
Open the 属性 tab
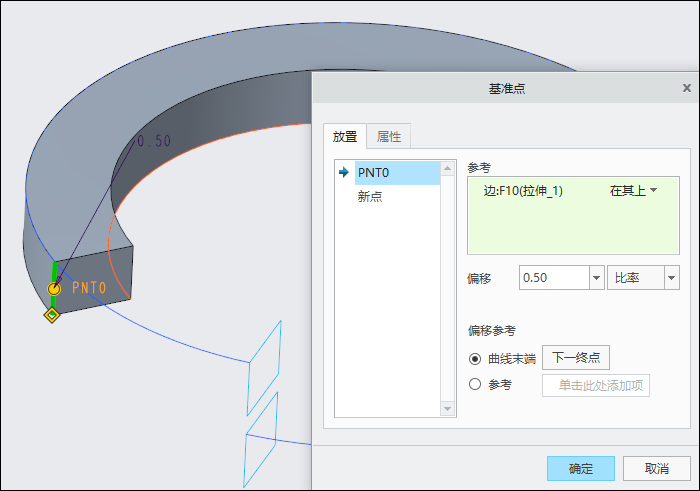389,136
